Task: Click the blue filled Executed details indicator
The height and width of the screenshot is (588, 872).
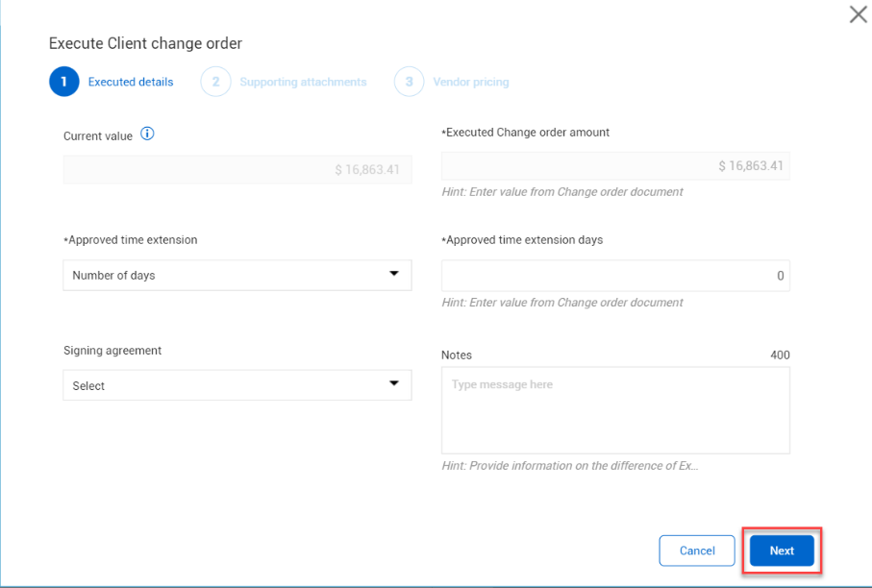Action: [63, 82]
